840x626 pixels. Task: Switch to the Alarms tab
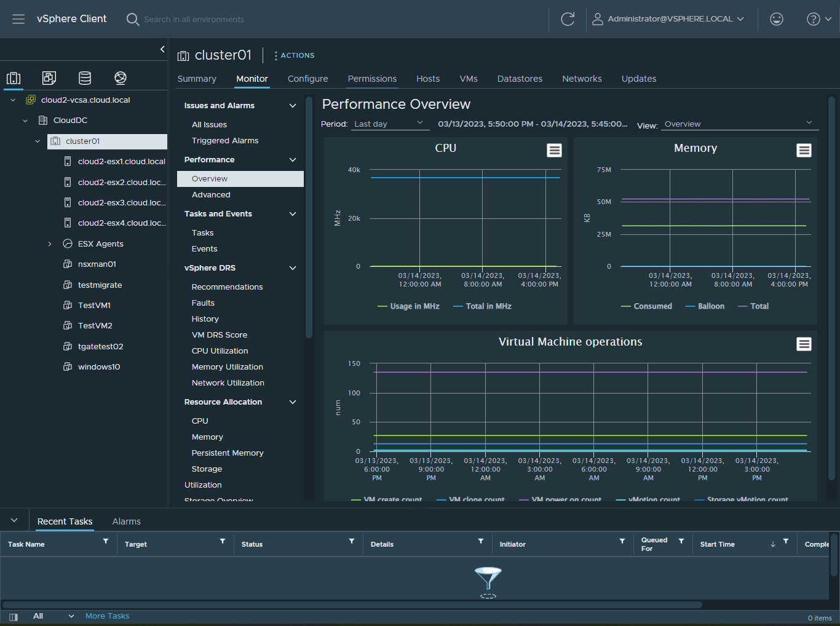tap(127, 521)
